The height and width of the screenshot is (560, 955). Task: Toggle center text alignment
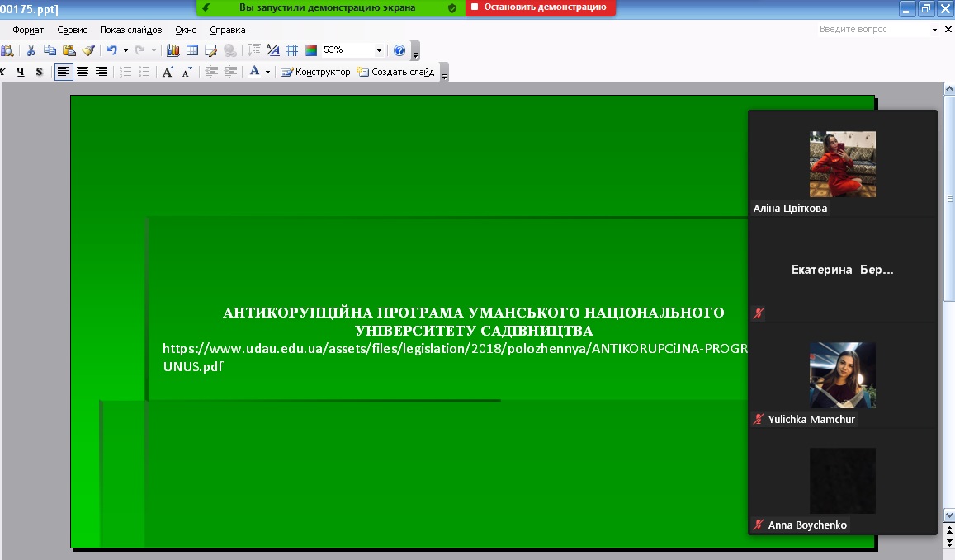pos(83,72)
